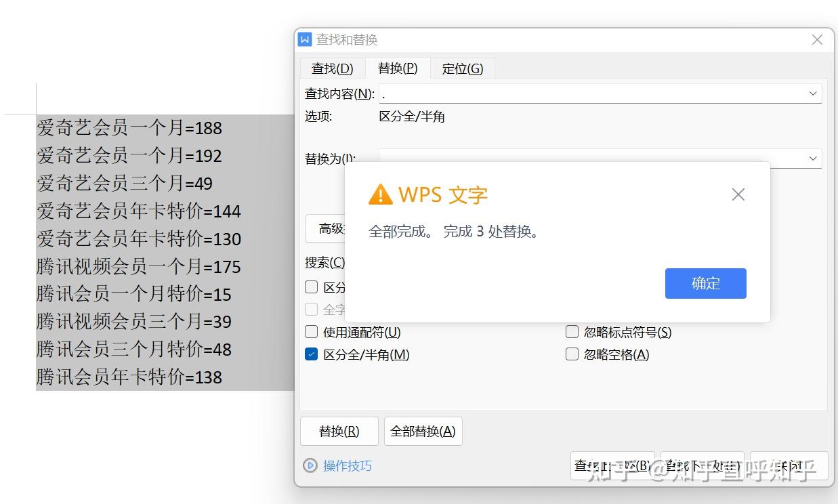Image resolution: width=838 pixels, height=504 pixels.
Task: Click line 腾讯会员年卡特价=138
Action: [x=129, y=377]
